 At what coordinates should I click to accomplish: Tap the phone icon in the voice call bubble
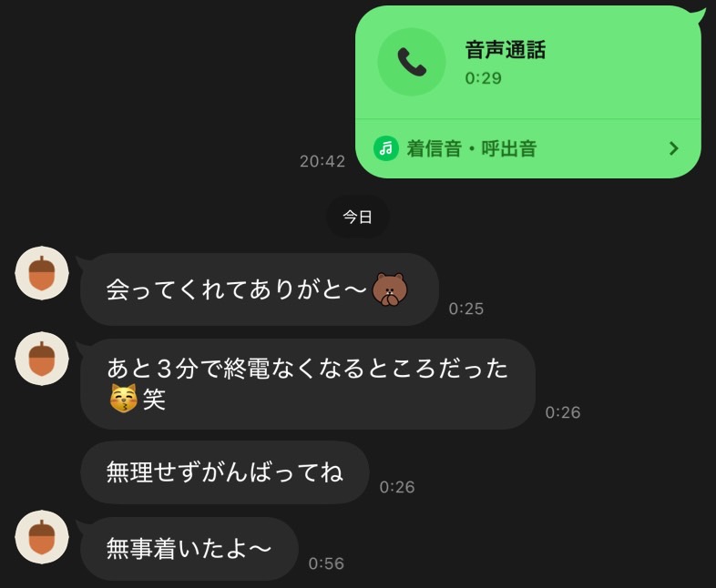pos(412,62)
